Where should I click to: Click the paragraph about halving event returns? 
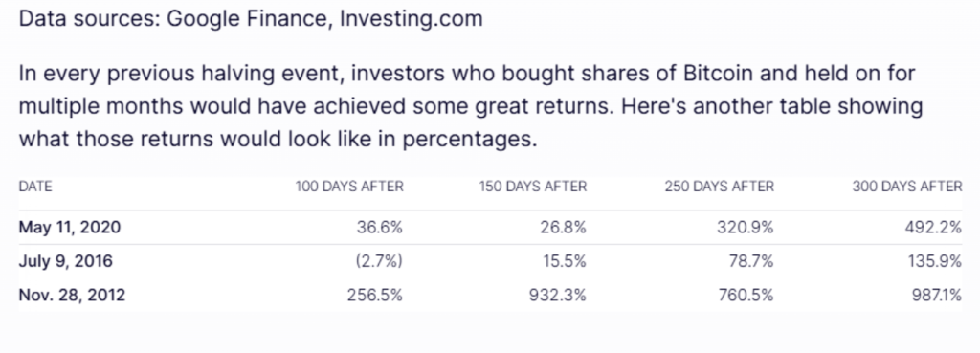(x=471, y=106)
